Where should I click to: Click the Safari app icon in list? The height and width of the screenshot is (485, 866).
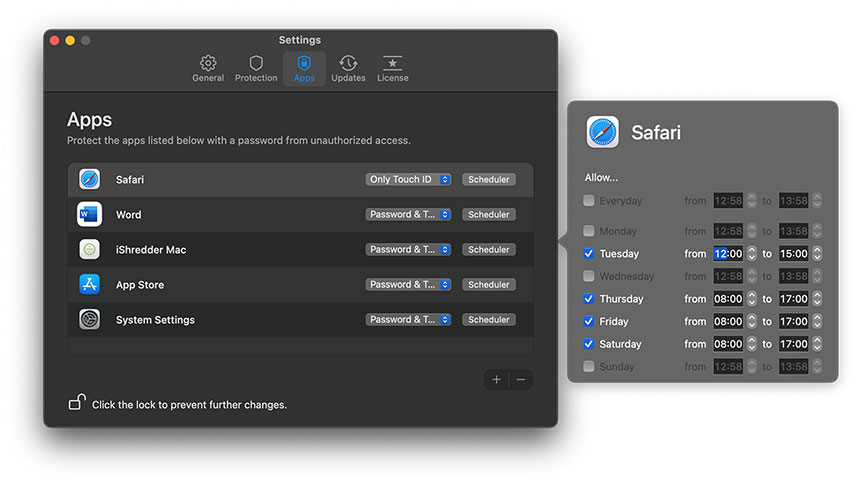tap(90, 180)
